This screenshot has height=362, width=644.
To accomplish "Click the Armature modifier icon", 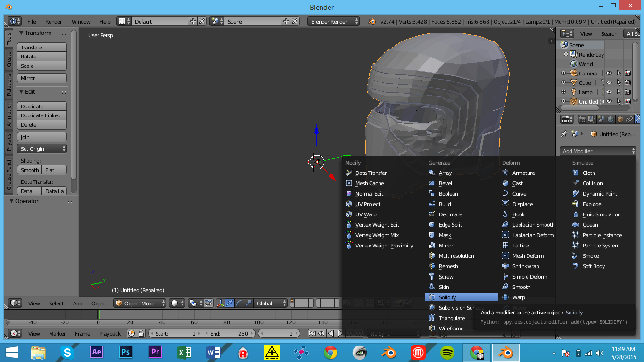I will click(x=505, y=173).
